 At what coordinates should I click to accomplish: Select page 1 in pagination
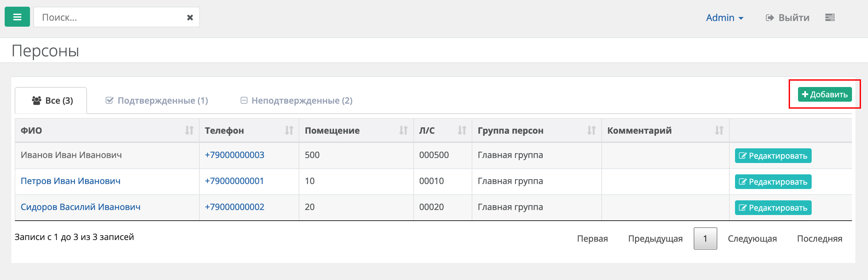[x=705, y=239]
